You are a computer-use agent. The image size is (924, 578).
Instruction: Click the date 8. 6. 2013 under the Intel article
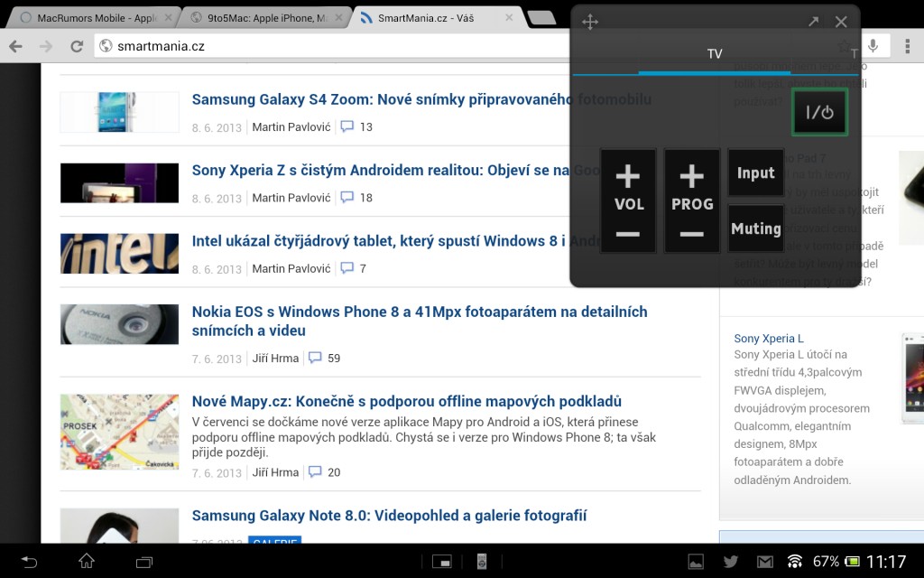pos(217,269)
